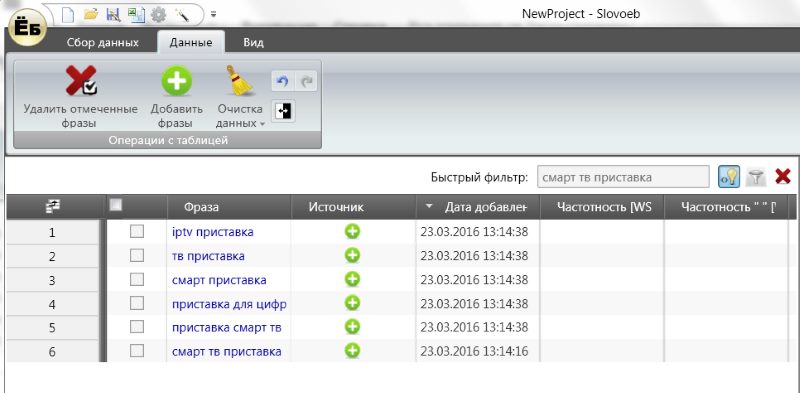Open the Ёб application menu orb
800x393 pixels.
coord(28,27)
